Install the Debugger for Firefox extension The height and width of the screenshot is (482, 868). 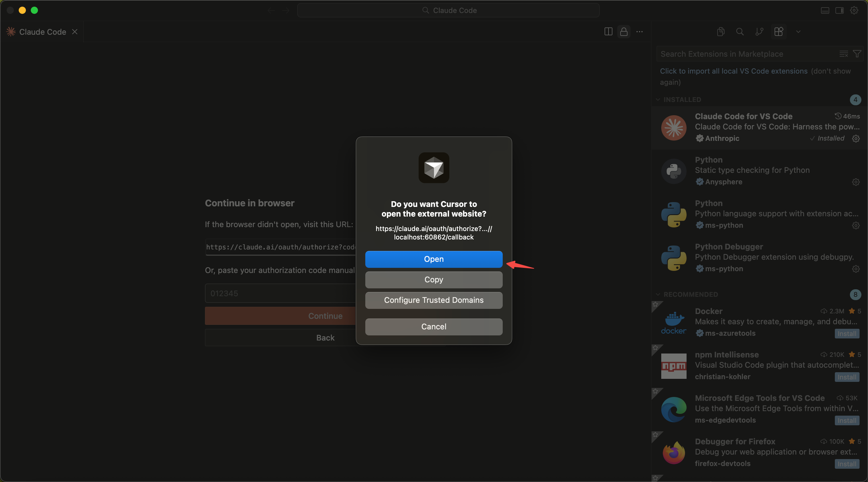point(847,464)
